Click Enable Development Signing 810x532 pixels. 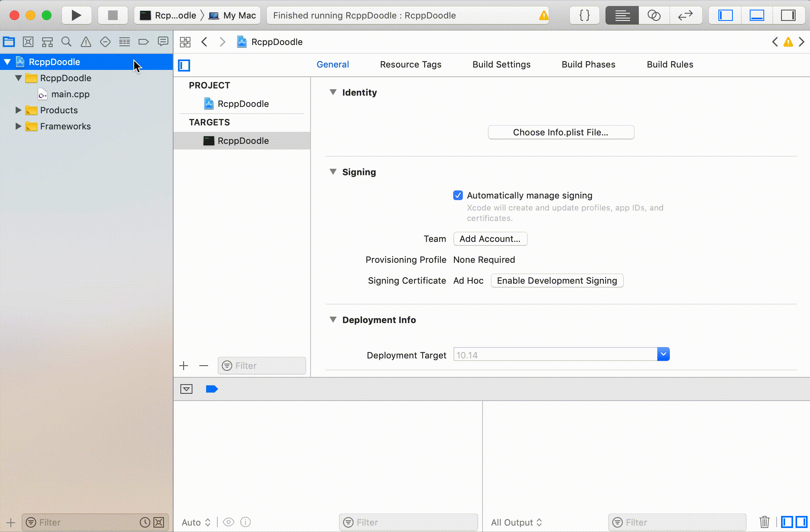pos(557,280)
